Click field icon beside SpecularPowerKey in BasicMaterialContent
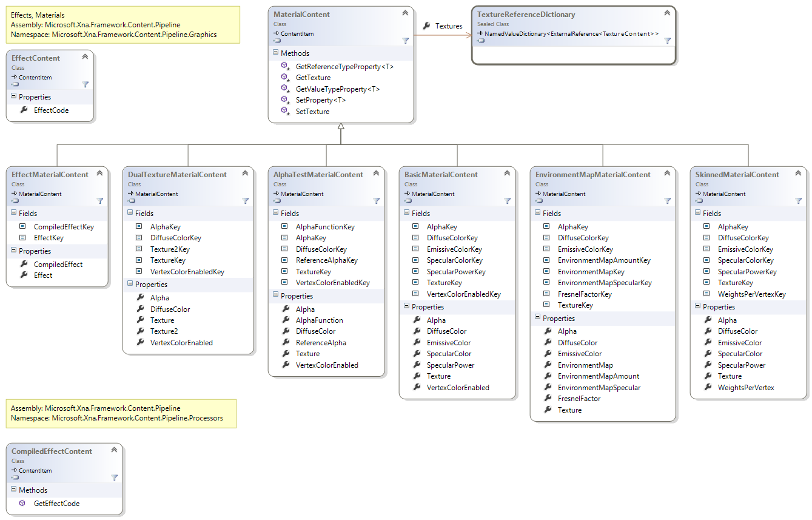 point(415,271)
